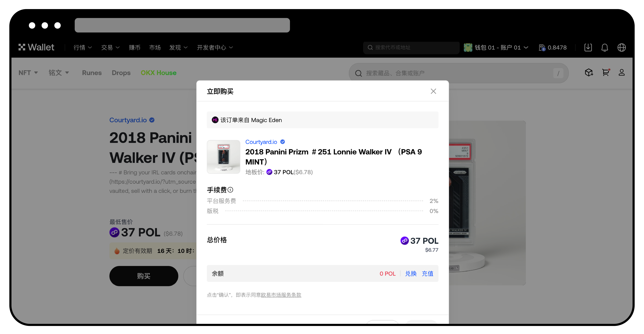Open the NFT dropdown tab
This screenshot has width=644, height=334.
[28, 73]
